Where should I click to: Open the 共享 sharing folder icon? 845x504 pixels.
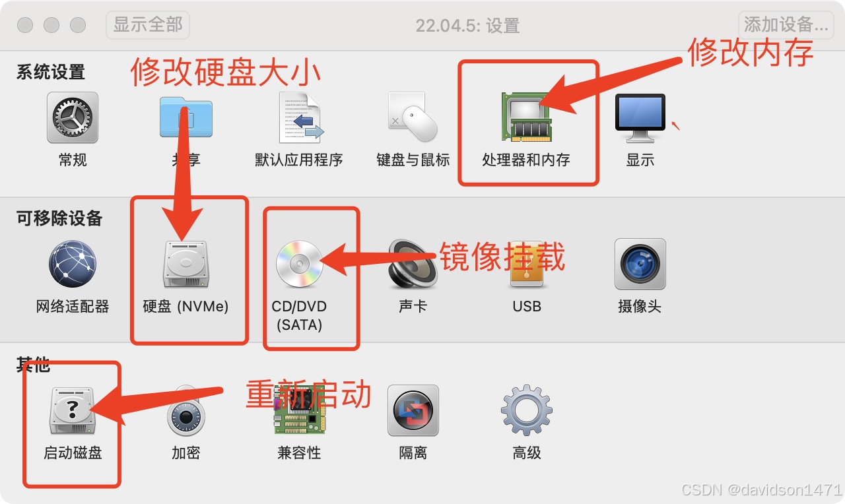click(x=186, y=120)
